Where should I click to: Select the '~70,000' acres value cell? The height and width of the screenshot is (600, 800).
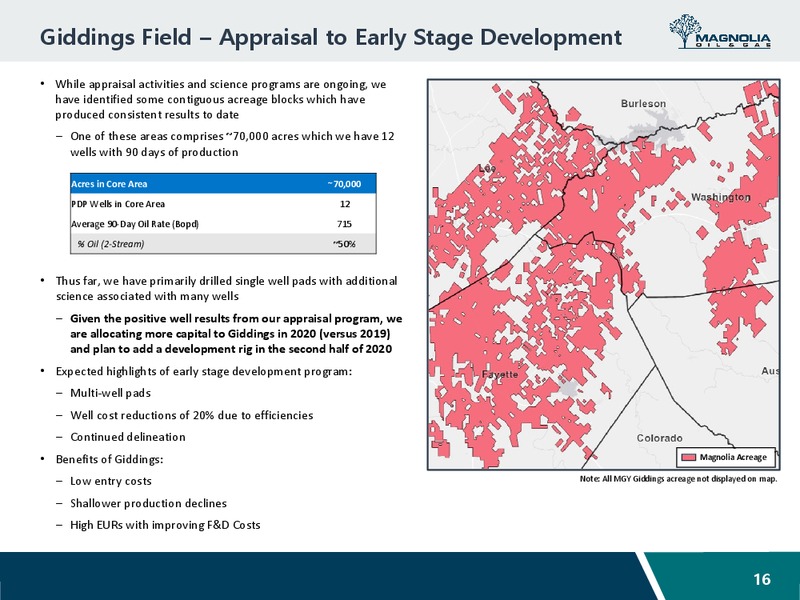(344, 184)
